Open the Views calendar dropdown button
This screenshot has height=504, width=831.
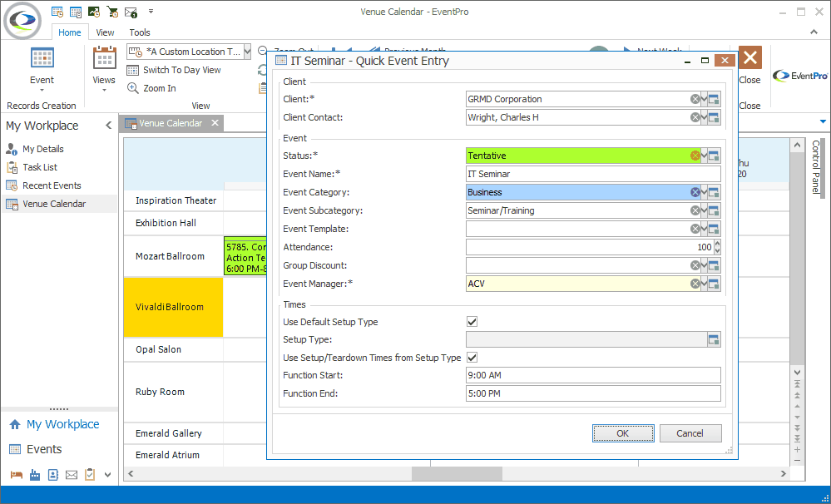(104, 69)
